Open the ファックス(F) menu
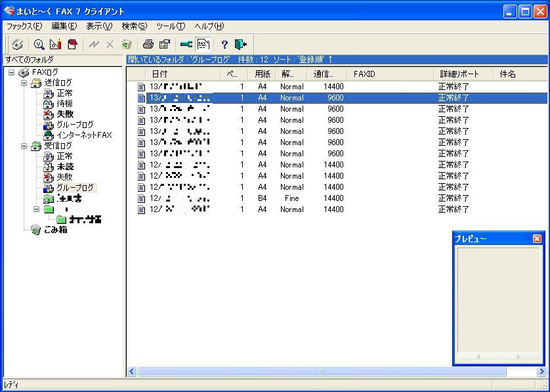This screenshot has height=392, width=550. 24,26
